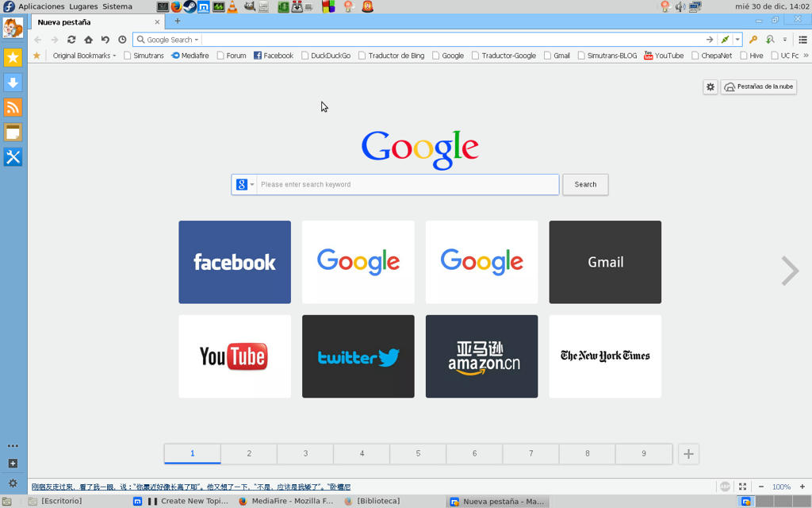Open the YouTube quick access tile

tap(235, 356)
